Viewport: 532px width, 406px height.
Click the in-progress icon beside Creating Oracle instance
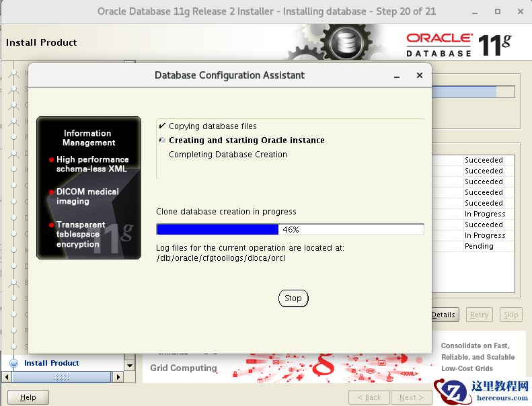coord(162,140)
